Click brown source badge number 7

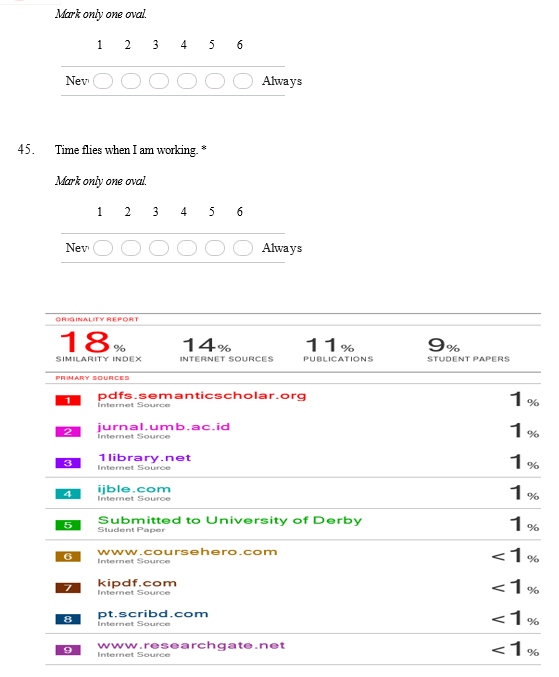pyautogui.click(x=68, y=588)
